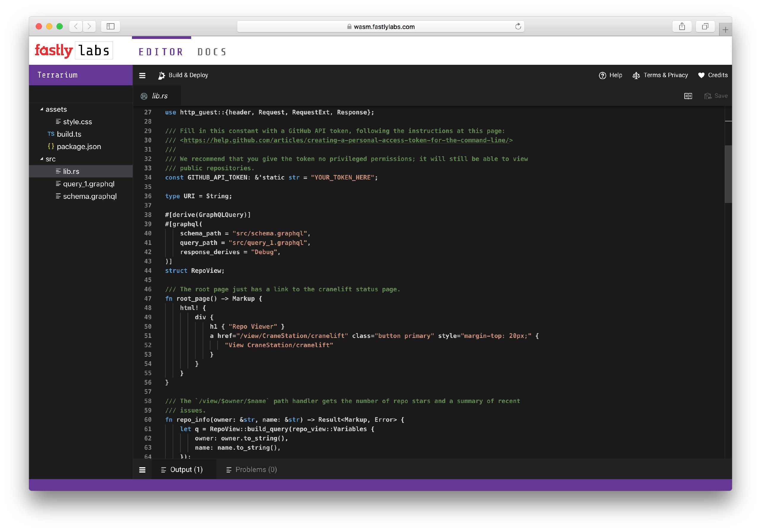The width and height of the screenshot is (761, 532).
Task: Open schema.graphql in the file tree
Action: point(90,196)
